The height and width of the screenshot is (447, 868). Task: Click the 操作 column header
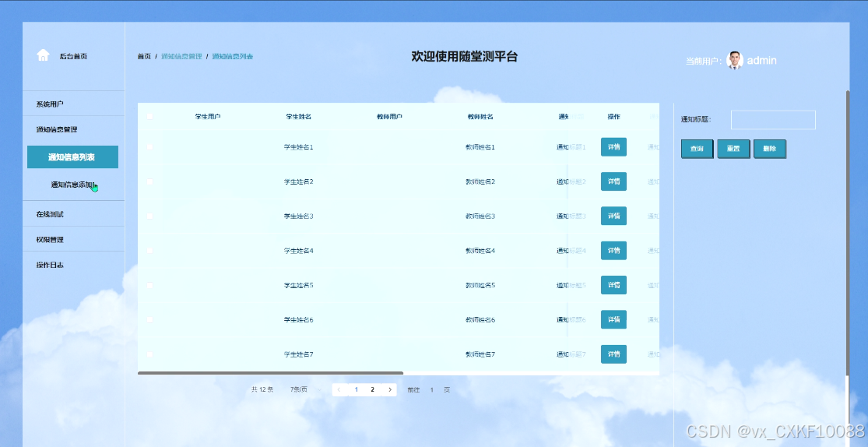(613, 116)
